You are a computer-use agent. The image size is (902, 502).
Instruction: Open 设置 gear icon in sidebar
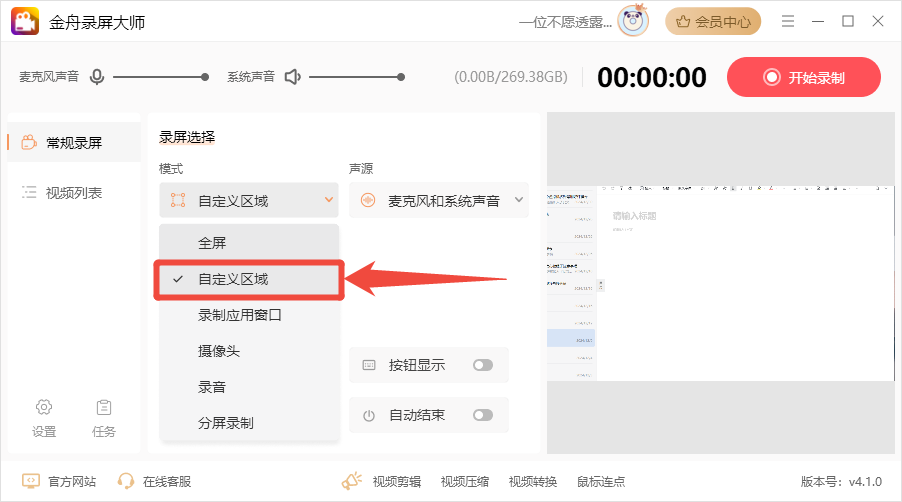(44, 407)
